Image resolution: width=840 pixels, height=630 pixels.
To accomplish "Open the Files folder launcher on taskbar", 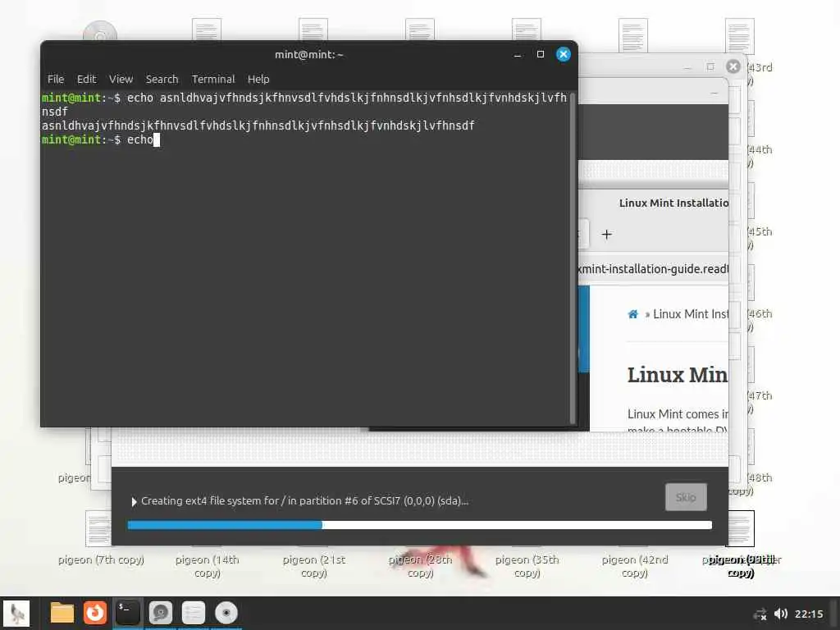I will (62, 614).
